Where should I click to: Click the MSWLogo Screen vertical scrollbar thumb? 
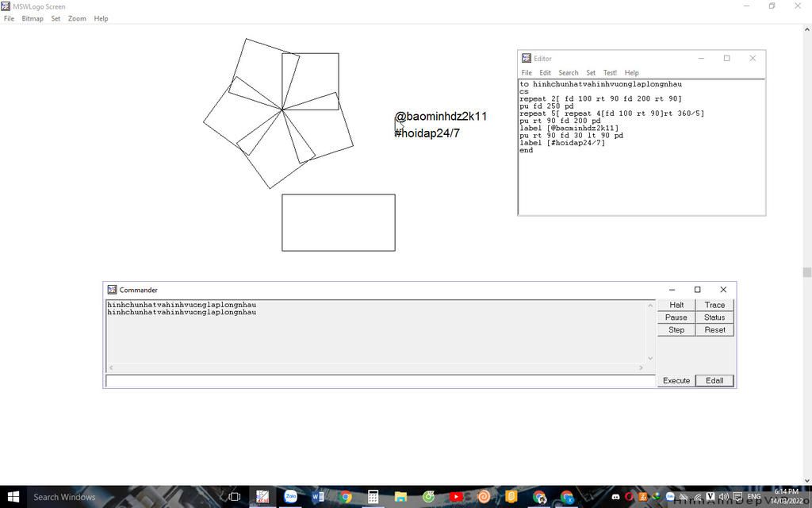coord(806,272)
